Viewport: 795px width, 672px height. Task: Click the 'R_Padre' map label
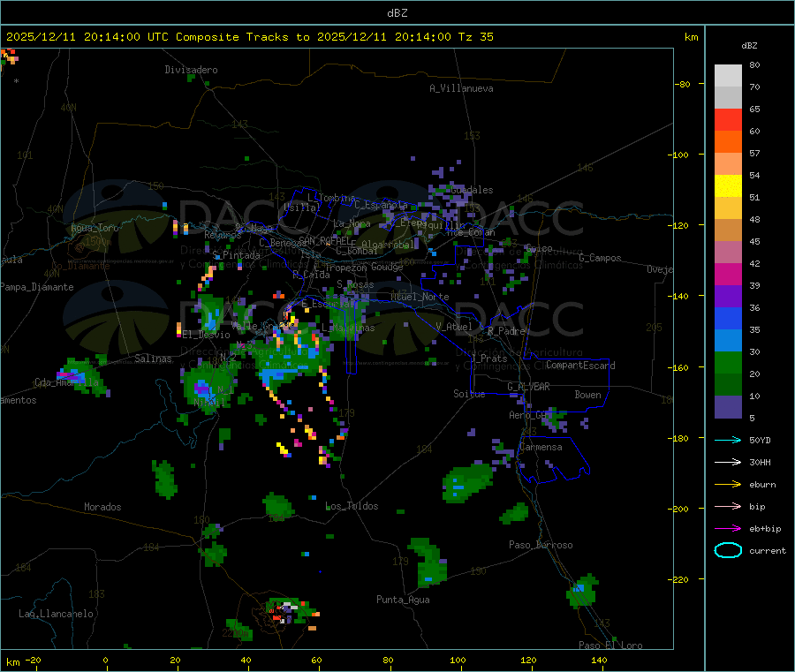tap(506, 331)
